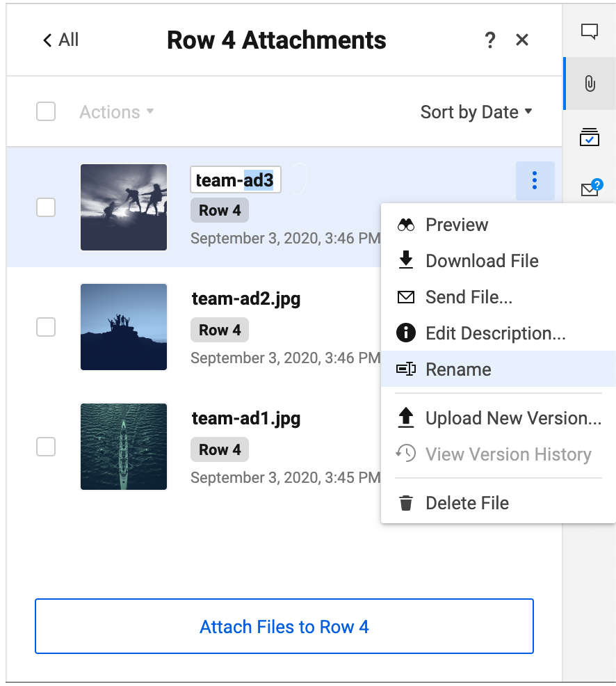This screenshot has height=686, width=616.
Task: Click the binoculars Preview icon
Action: click(406, 225)
